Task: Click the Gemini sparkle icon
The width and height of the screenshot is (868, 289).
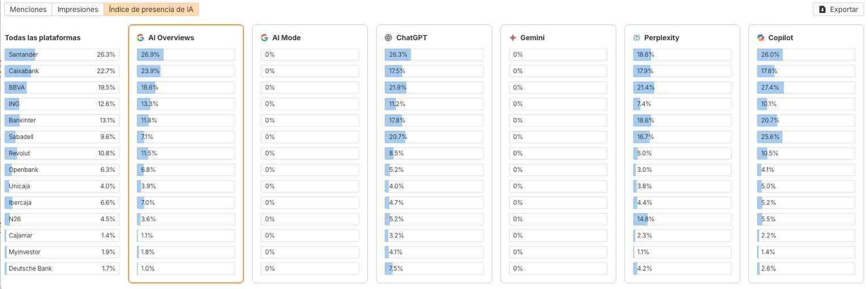Action: [513, 38]
